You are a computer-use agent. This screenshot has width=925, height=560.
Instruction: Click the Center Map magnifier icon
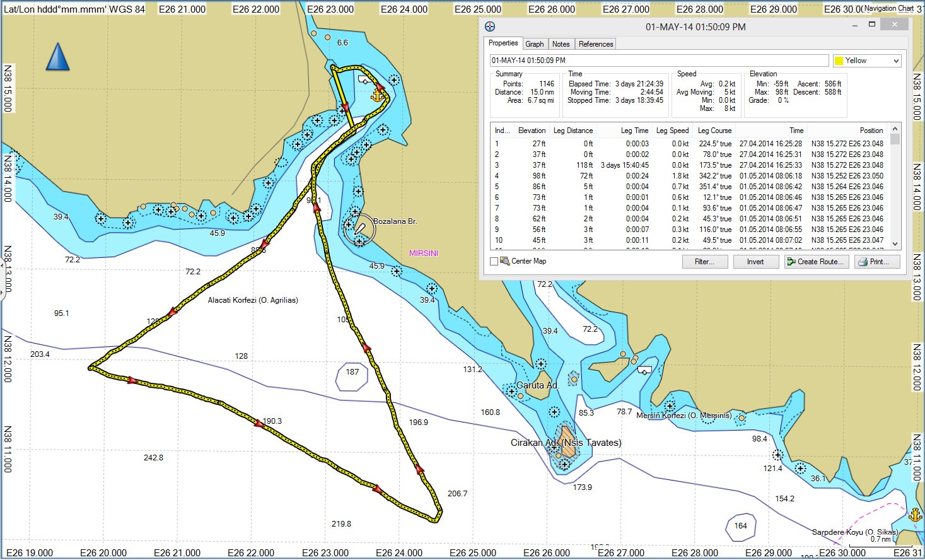click(505, 260)
